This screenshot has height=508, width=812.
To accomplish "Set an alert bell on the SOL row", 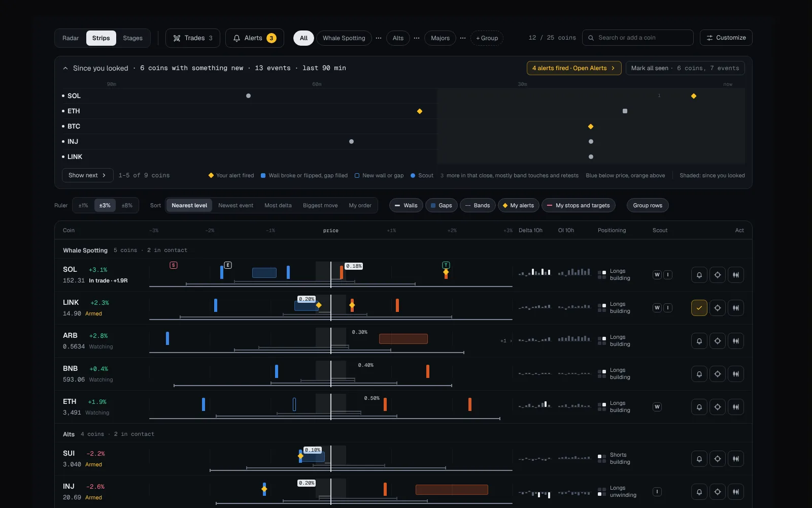I will pyautogui.click(x=699, y=275).
